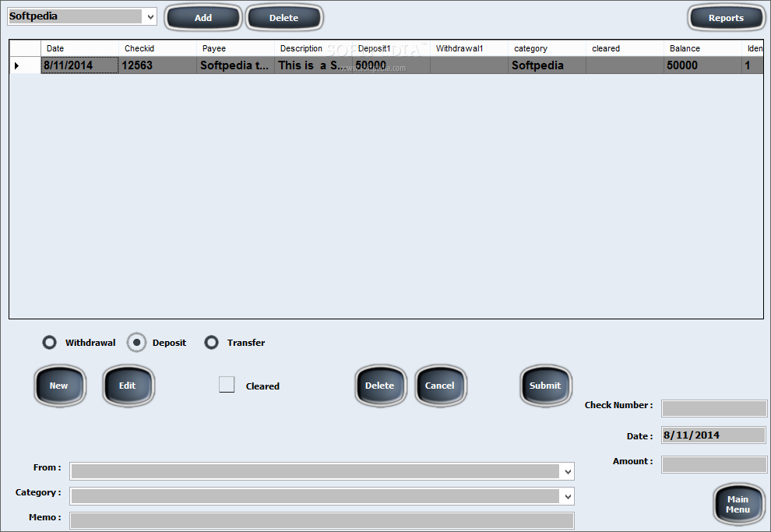771x532 pixels.
Task: Click the category cell 'Softpedia'
Action: click(x=547, y=65)
